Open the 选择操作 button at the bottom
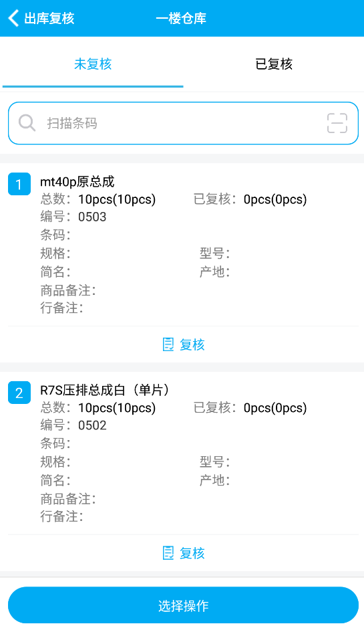 pos(183,605)
